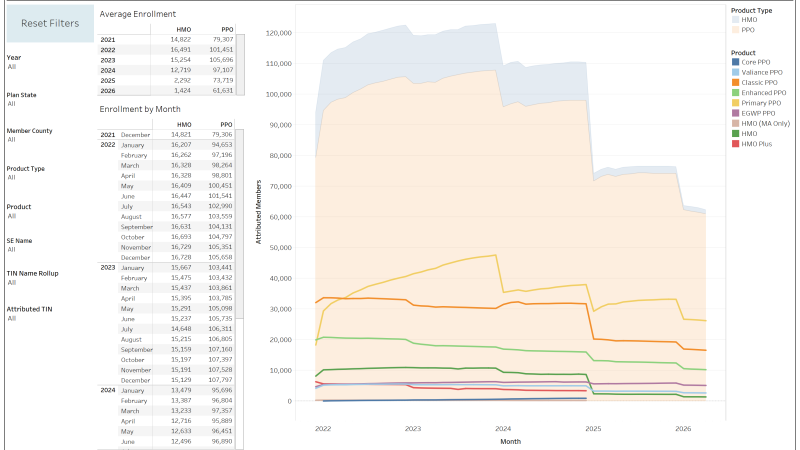Viewport: 800px width, 450px height.
Task: Highlight Classic PPO in the legend
Action: point(735,82)
